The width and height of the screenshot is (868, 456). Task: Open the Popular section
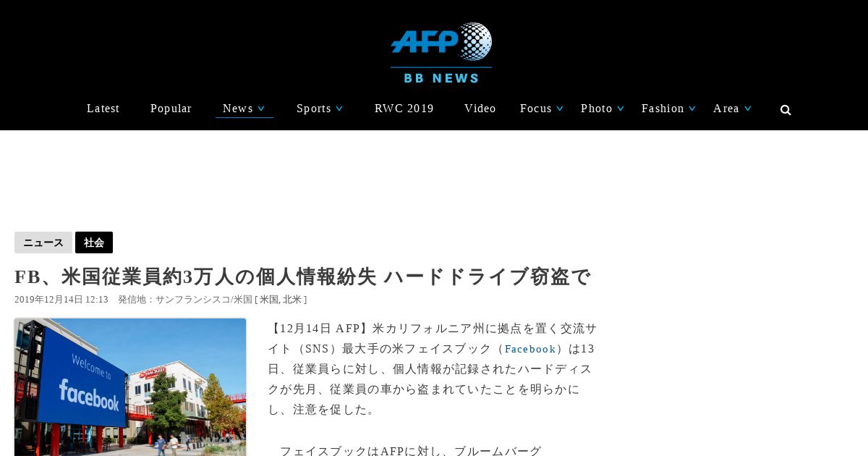(171, 109)
